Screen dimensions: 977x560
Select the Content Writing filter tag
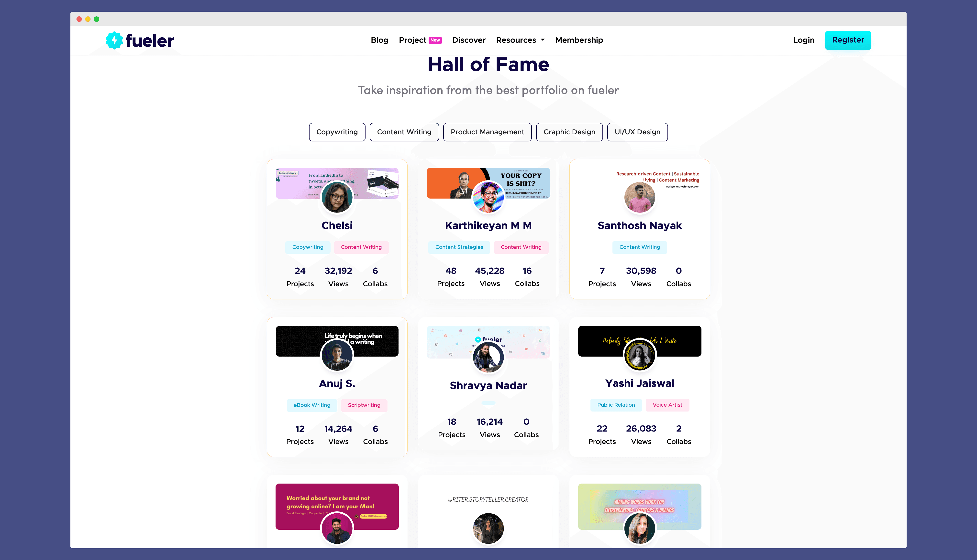click(x=403, y=131)
